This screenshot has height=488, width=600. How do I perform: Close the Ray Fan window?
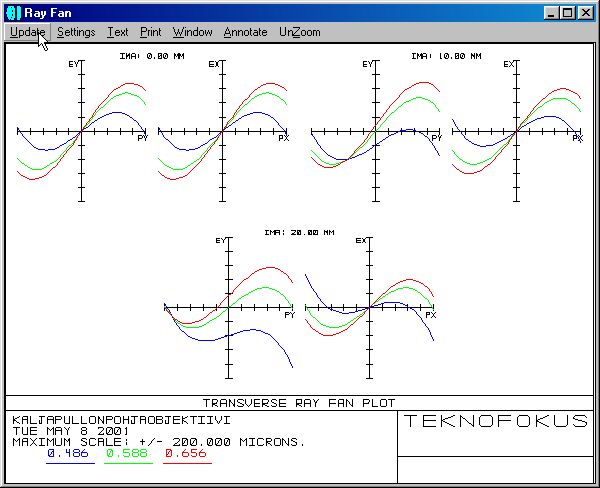click(585, 12)
